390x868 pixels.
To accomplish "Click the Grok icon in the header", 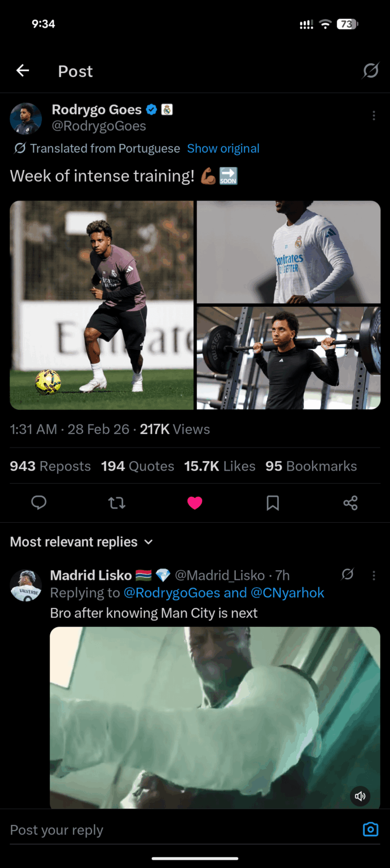I will (x=371, y=71).
